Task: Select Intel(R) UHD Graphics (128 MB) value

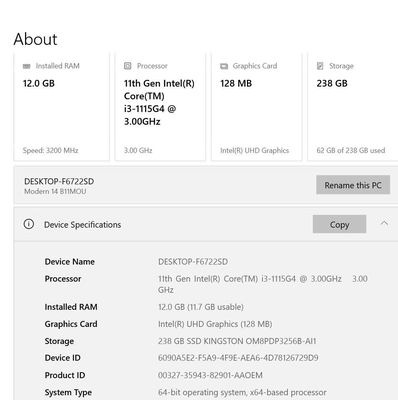Action: (215, 324)
